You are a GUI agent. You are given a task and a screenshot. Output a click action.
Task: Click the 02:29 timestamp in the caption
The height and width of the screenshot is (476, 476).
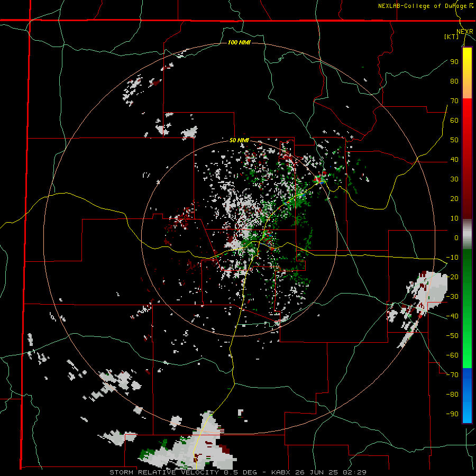(x=354, y=472)
